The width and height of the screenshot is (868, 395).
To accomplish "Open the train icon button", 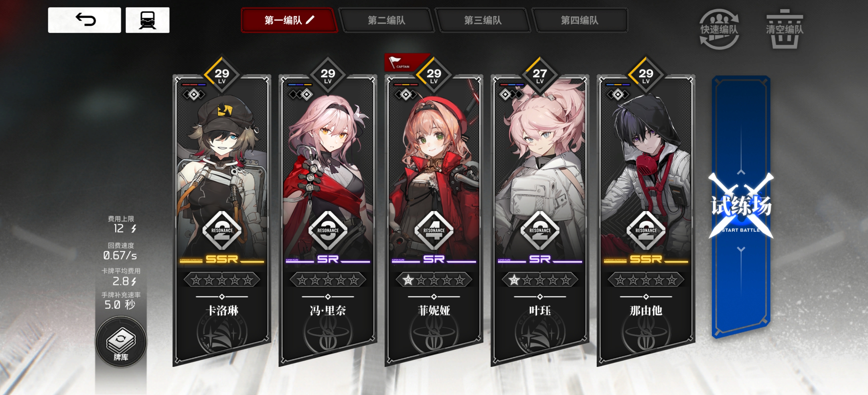I will [x=147, y=20].
